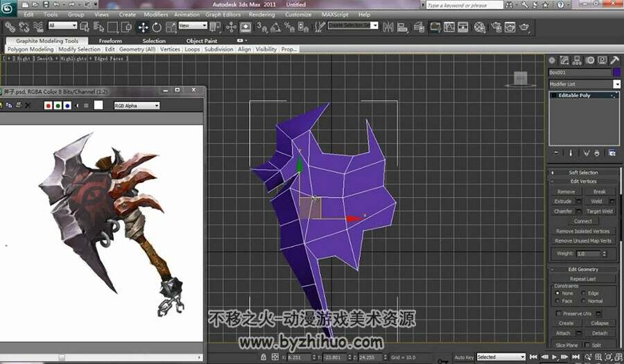
Task: Click the Render Production teapot icon
Action: tap(524, 27)
